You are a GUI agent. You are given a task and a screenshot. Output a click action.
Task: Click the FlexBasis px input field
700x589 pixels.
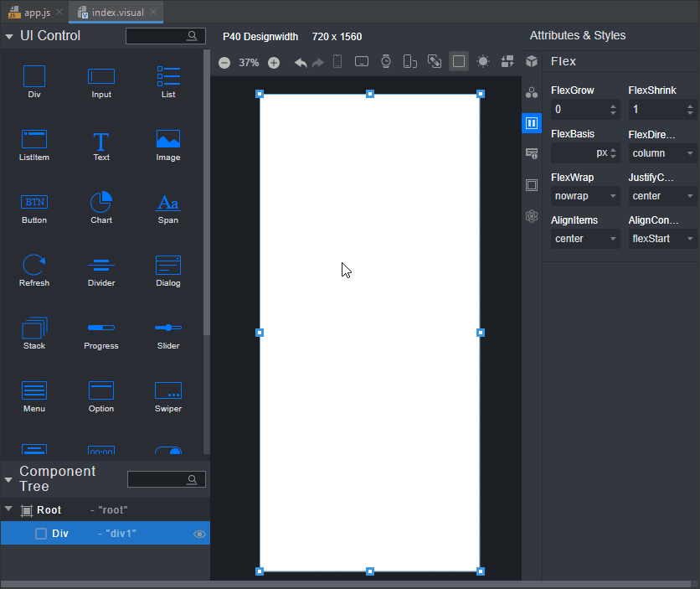[585, 153]
